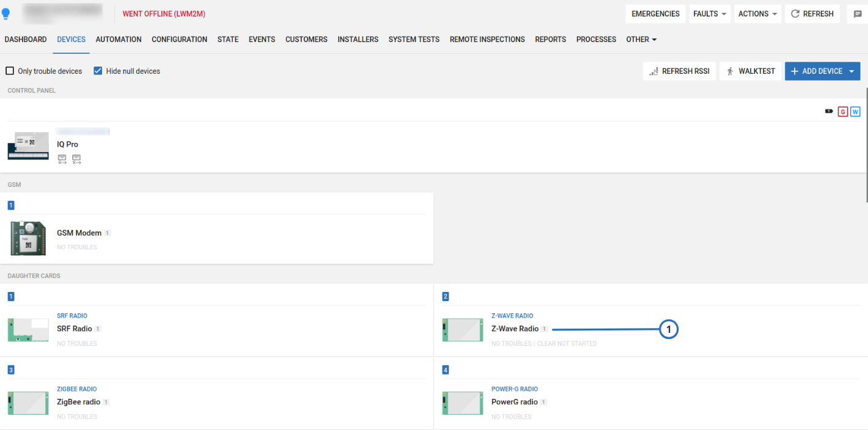Screen dimensions: 868x430
Task: Uncheck Hide null devices checkbox
Action: click(98, 71)
